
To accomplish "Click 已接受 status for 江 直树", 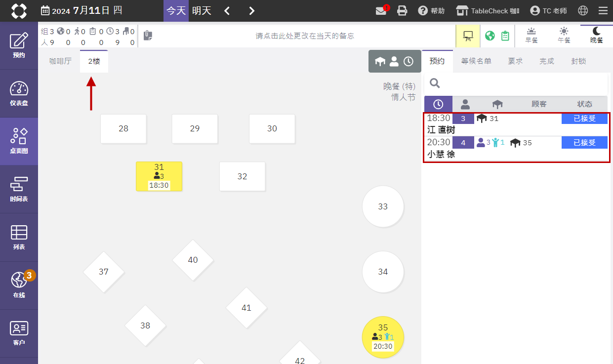I will [x=584, y=119].
